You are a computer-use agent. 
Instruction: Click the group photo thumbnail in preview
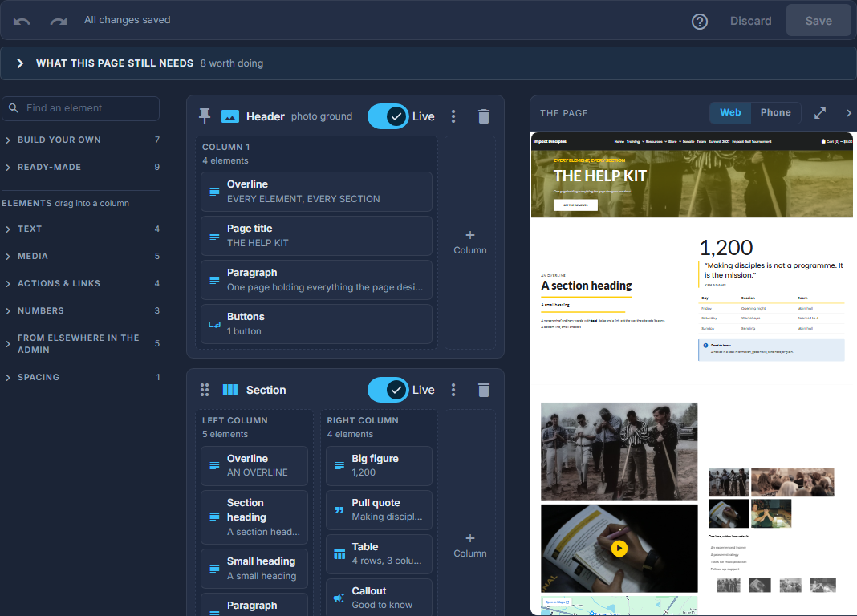pyautogui.click(x=619, y=451)
